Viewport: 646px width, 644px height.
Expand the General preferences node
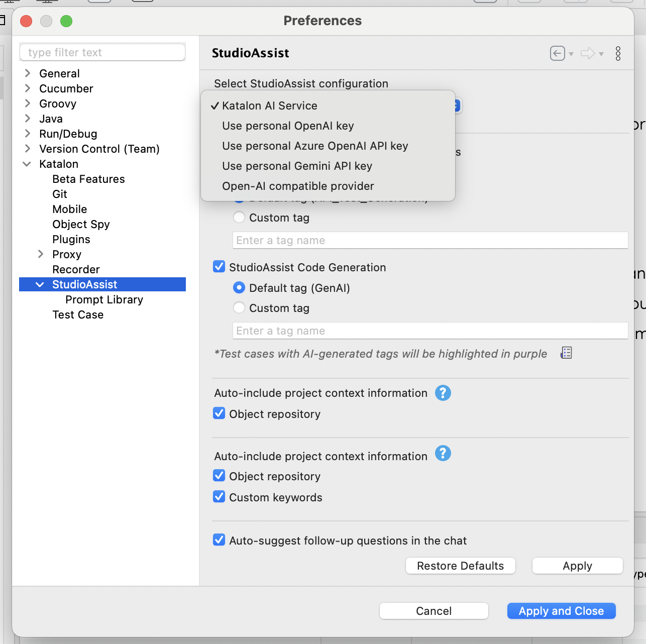point(28,73)
